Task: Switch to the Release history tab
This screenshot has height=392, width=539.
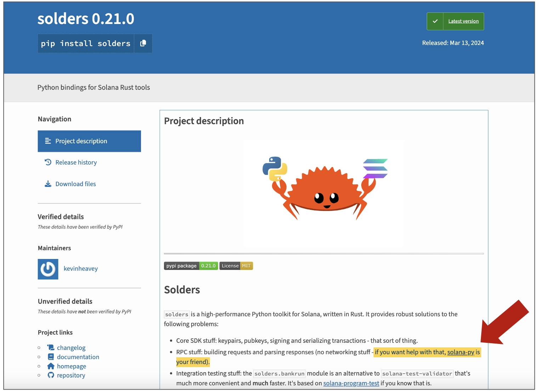Action: pos(76,162)
